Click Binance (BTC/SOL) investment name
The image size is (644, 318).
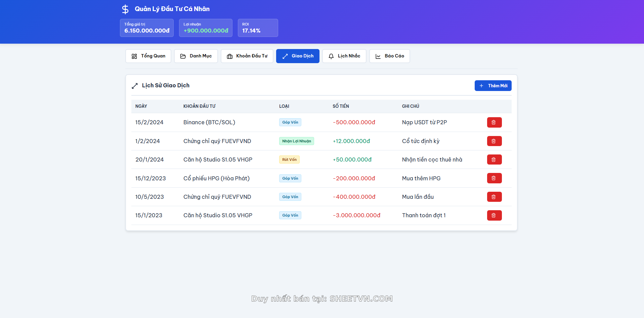pyautogui.click(x=209, y=122)
